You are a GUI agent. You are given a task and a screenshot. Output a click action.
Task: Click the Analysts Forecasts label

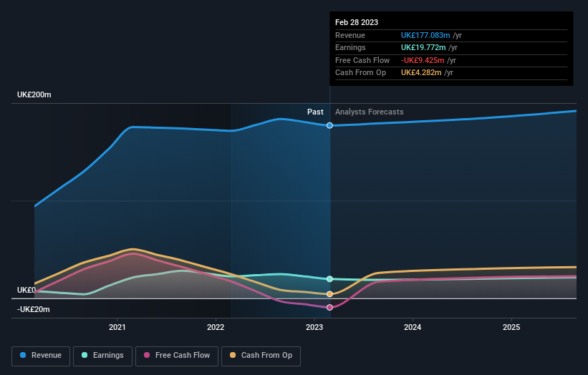370,112
